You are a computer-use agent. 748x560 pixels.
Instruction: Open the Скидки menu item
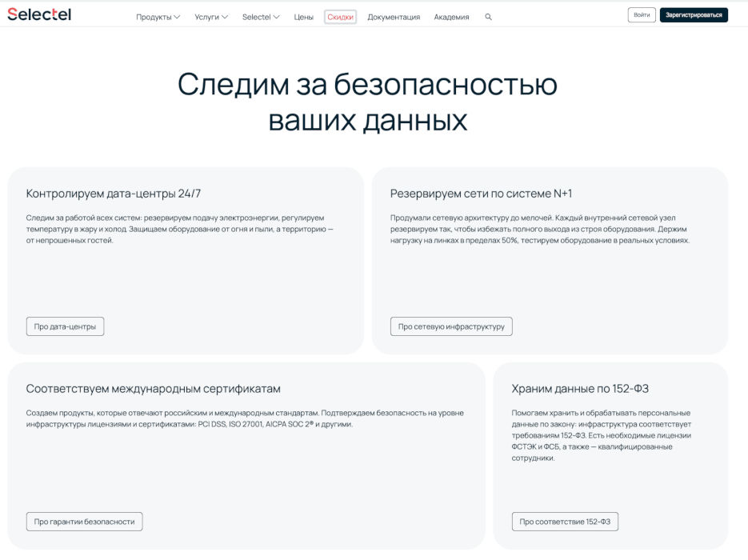[x=340, y=17]
